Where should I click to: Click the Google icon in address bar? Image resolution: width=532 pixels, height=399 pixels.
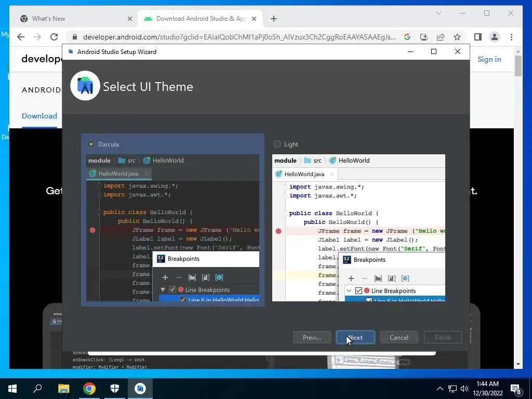pyautogui.click(x=407, y=37)
